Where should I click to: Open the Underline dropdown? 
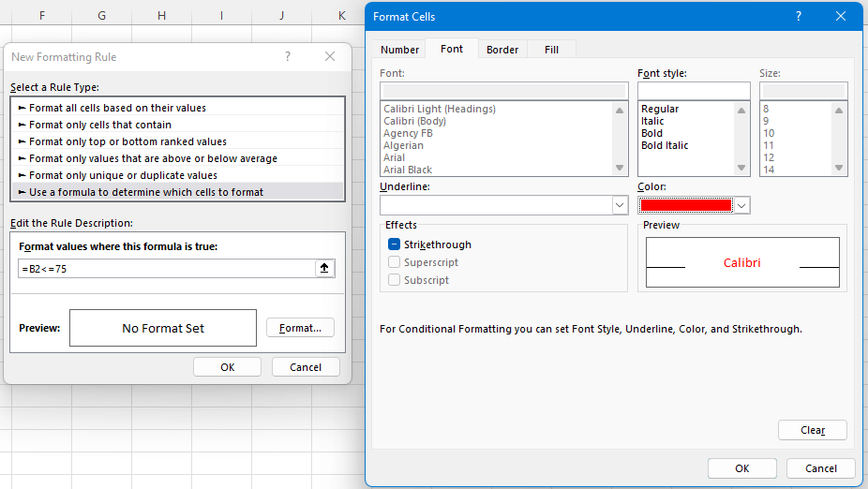pyautogui.click(x=620, y=205)
